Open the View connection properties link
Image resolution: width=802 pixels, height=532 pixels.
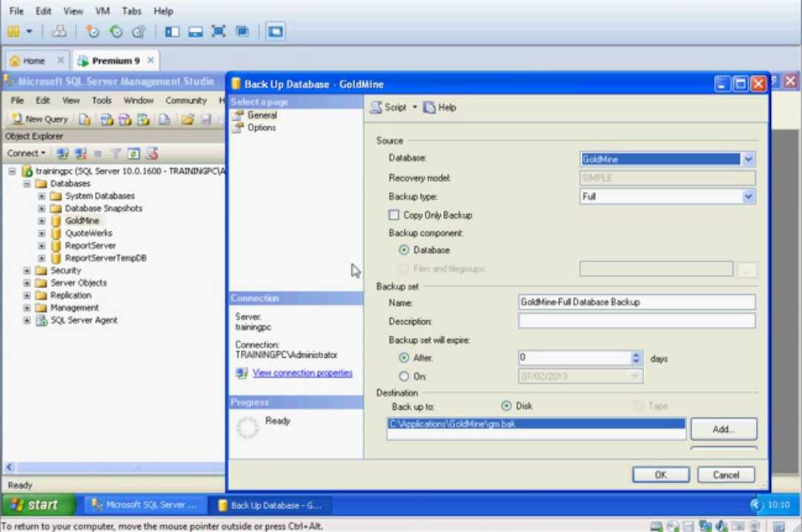point(302,373)
